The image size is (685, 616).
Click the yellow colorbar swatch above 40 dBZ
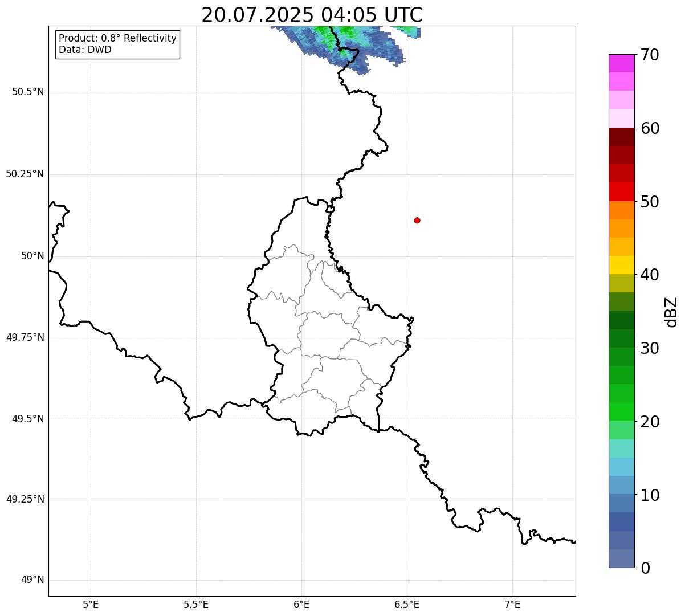click(x=621, y=265)
